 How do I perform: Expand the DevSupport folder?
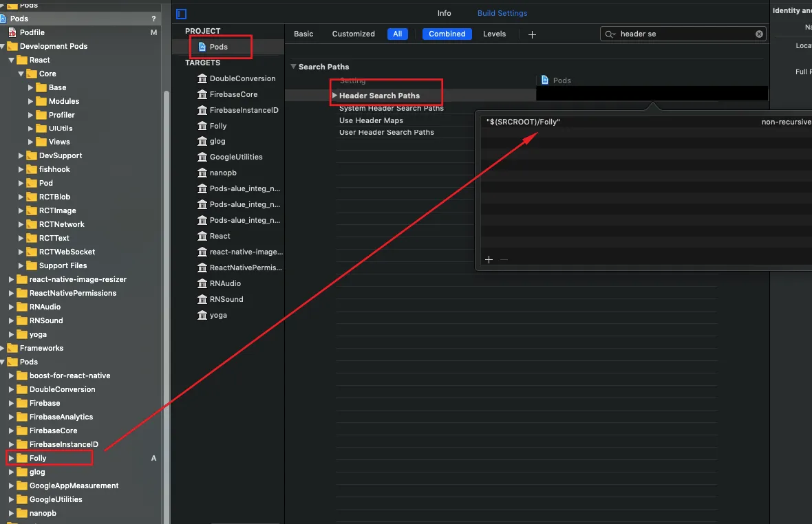click(21, 155)
